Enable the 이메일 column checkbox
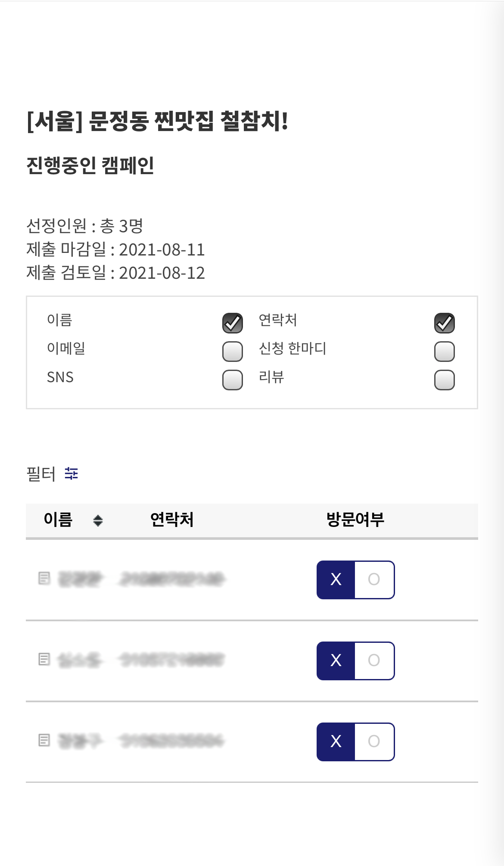 pos(233,352)
